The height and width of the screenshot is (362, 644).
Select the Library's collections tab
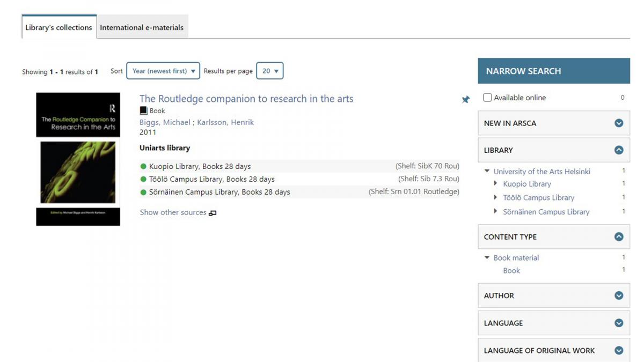(x=58, y=27)
